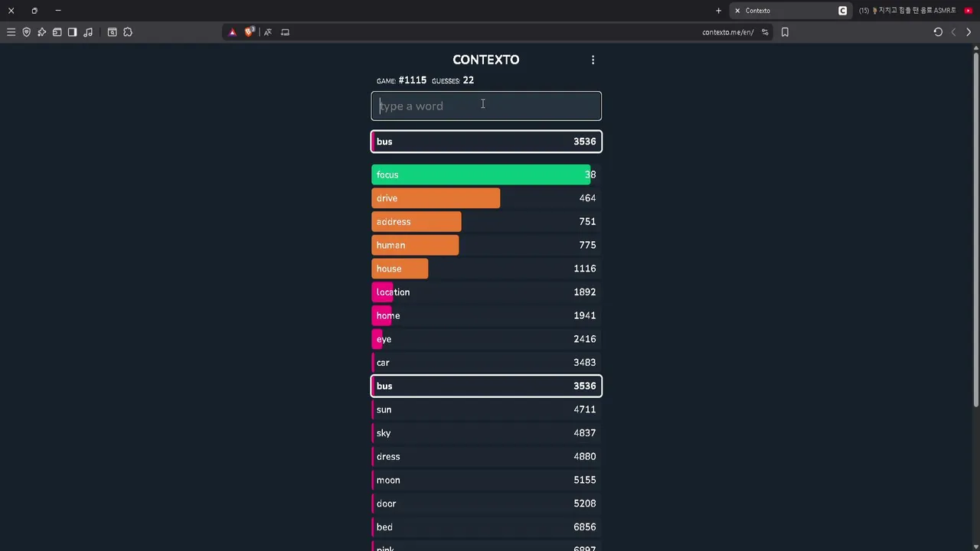This screenshot has width=980, height=551.
Task: Open the Brave Rewards triangle icon
Action: pos(233,32)
